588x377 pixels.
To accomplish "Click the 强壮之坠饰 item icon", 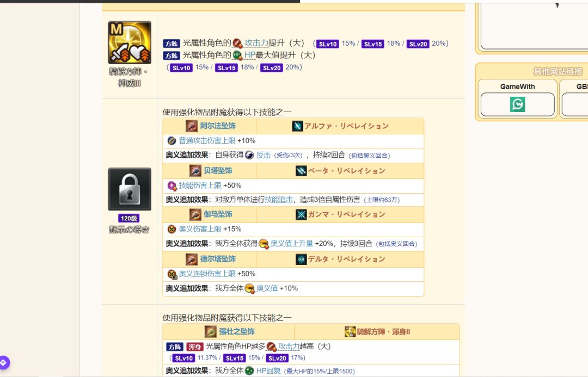I will [x=210, y=331].
